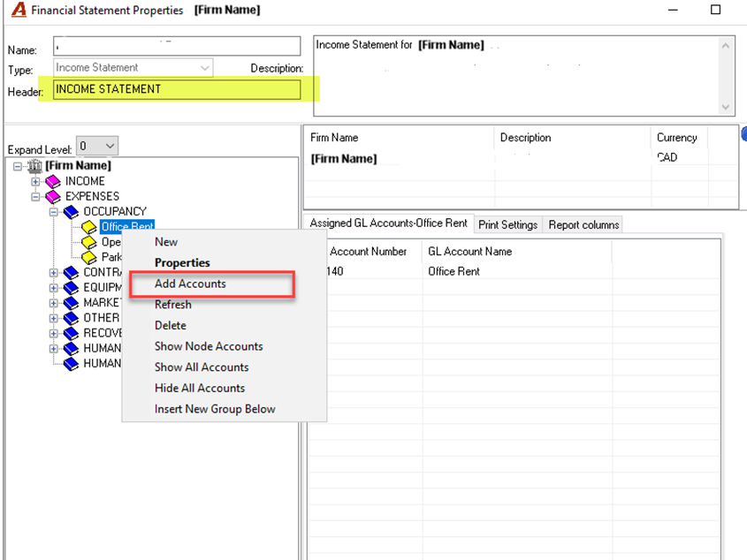This screenshot has width=747, height=560.
Task: Click the yellow icon of the Park… node
Action: click(89, 257)
